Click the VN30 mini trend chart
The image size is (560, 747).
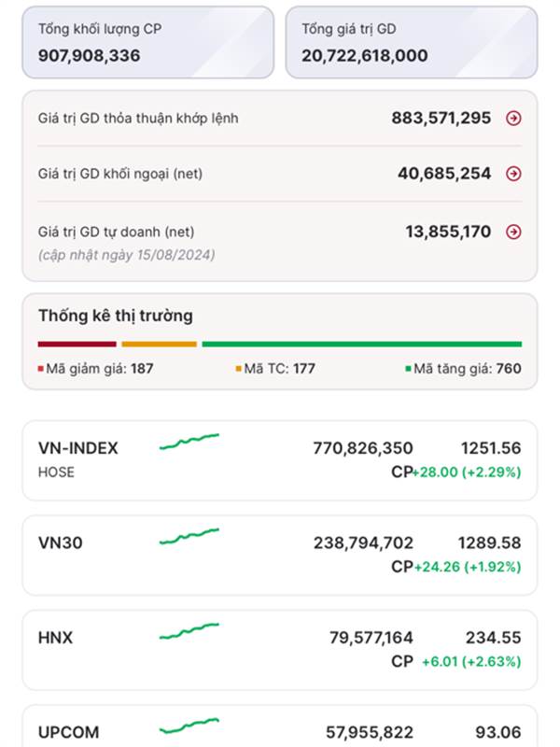coord(189,536)
